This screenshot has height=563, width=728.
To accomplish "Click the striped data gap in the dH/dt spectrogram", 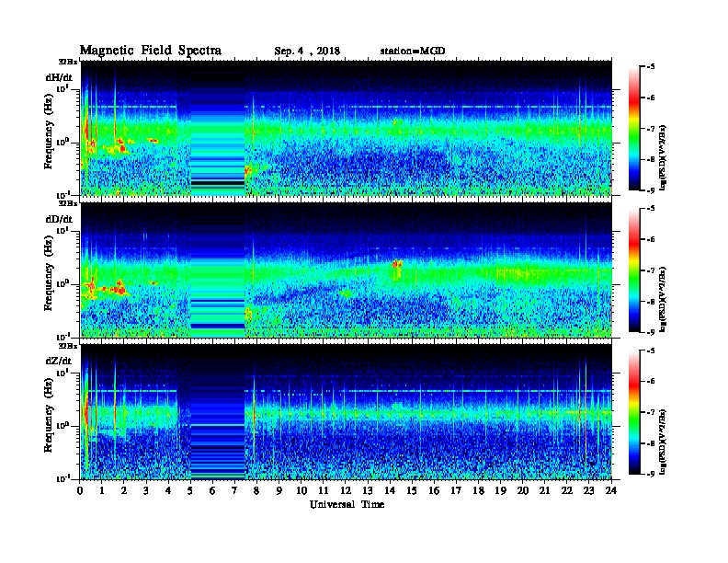I will point(218,128).
